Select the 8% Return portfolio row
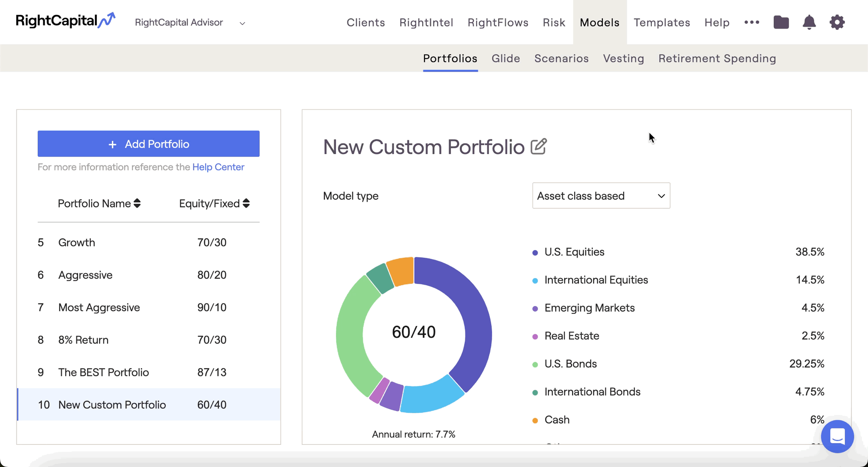Image resolution: width=868 pixels, height=467 pixels. click(148, 340)
